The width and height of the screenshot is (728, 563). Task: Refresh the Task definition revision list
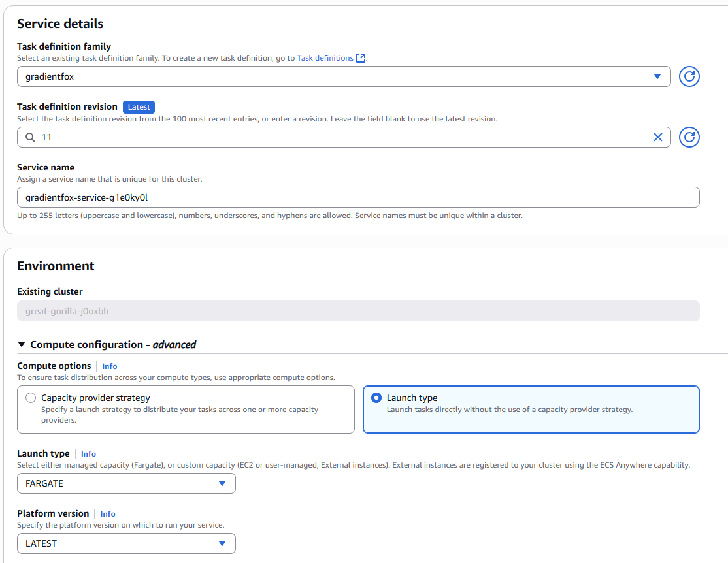(x=689, y=137)
